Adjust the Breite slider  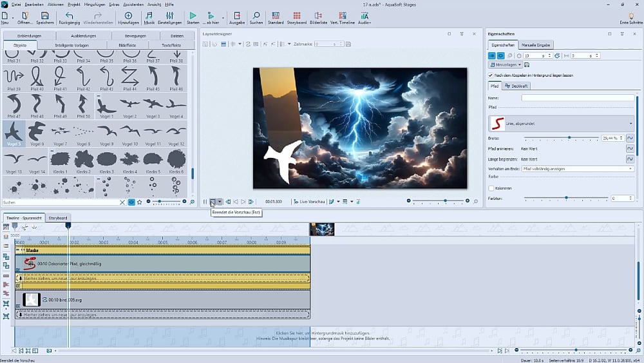click(569, 138)
